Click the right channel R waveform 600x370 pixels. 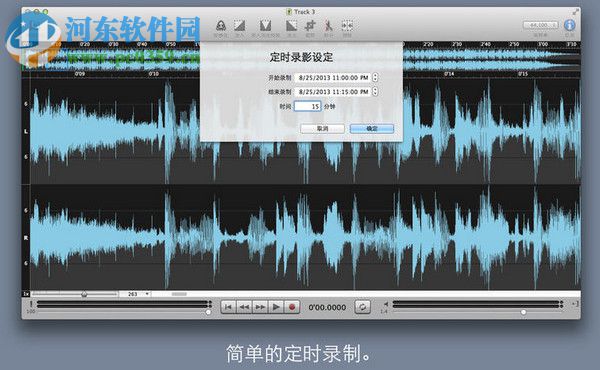coord(305,237)
